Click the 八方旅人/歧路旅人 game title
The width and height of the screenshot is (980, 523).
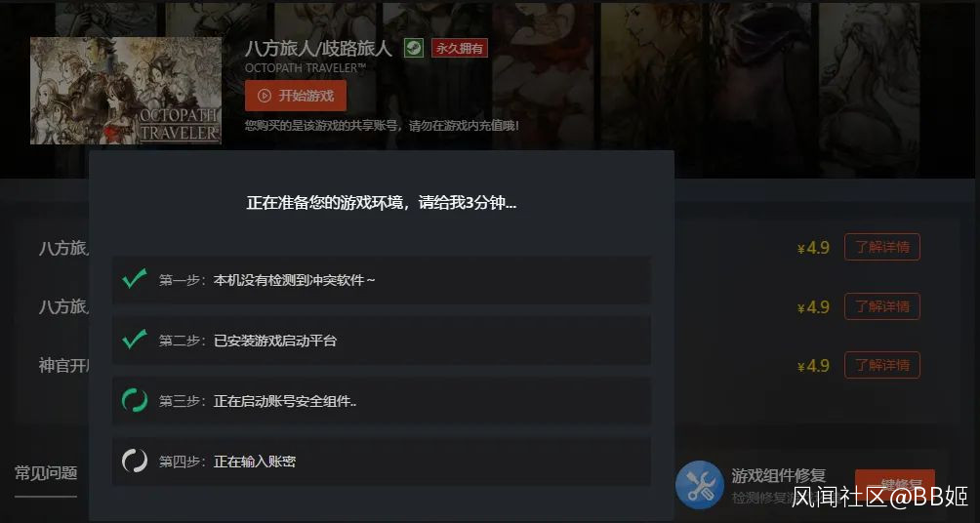pyautogui.click(x=319, y=48)
